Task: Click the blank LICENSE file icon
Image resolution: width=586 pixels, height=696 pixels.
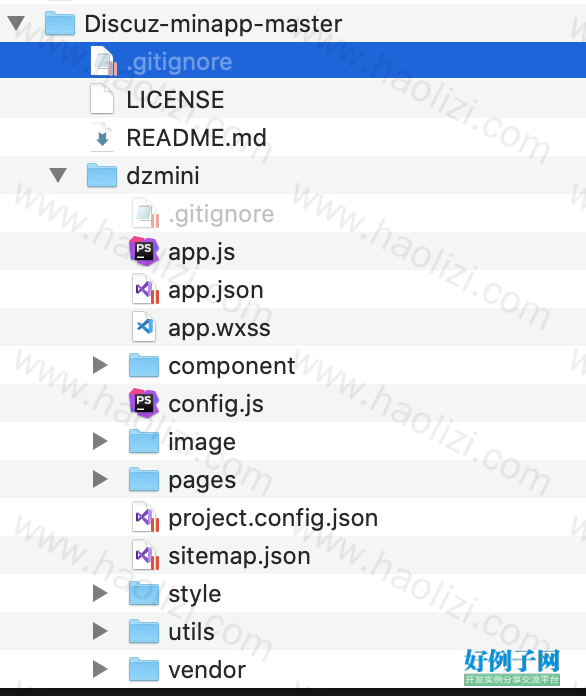Action: [102, 99]
